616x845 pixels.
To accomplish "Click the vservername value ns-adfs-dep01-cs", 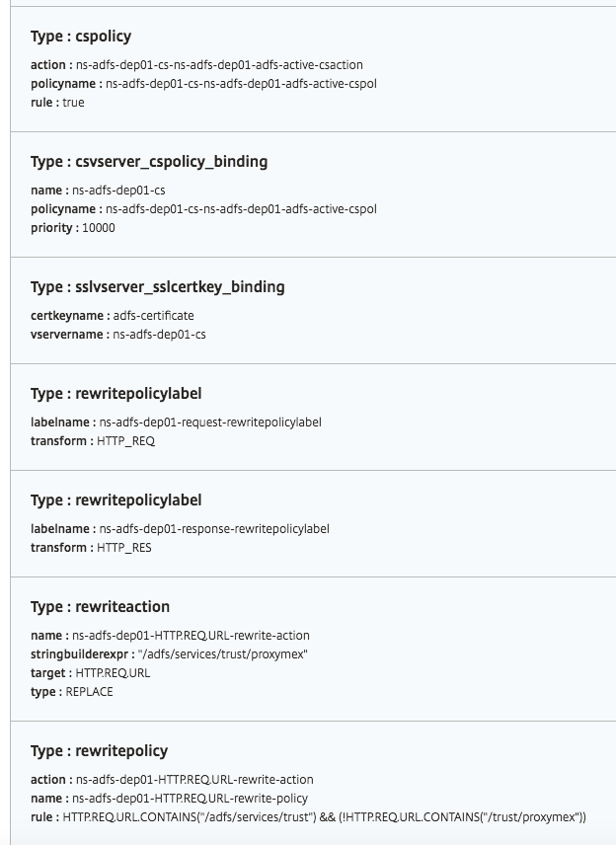I will tap(159, 334).
